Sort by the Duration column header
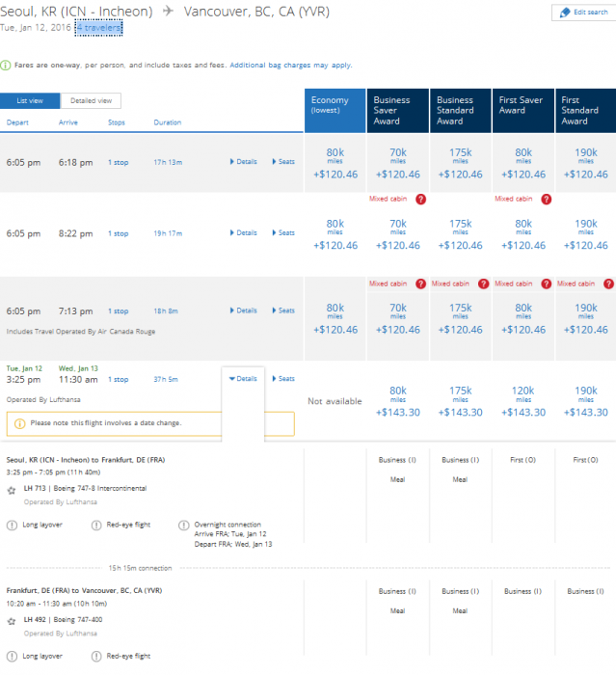616x675 pixels. pyautogui.click(x=167, y=122)
